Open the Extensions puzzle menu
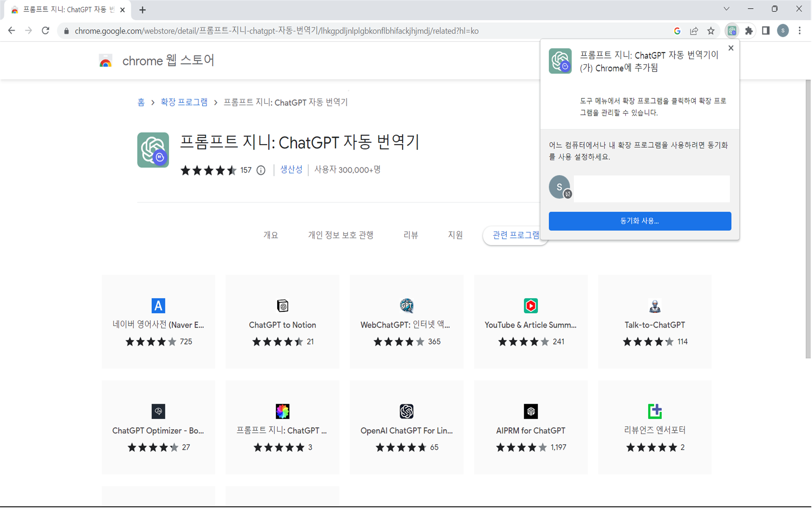The width and height of the screenshot is (812, 508). (x=749, y=31)
